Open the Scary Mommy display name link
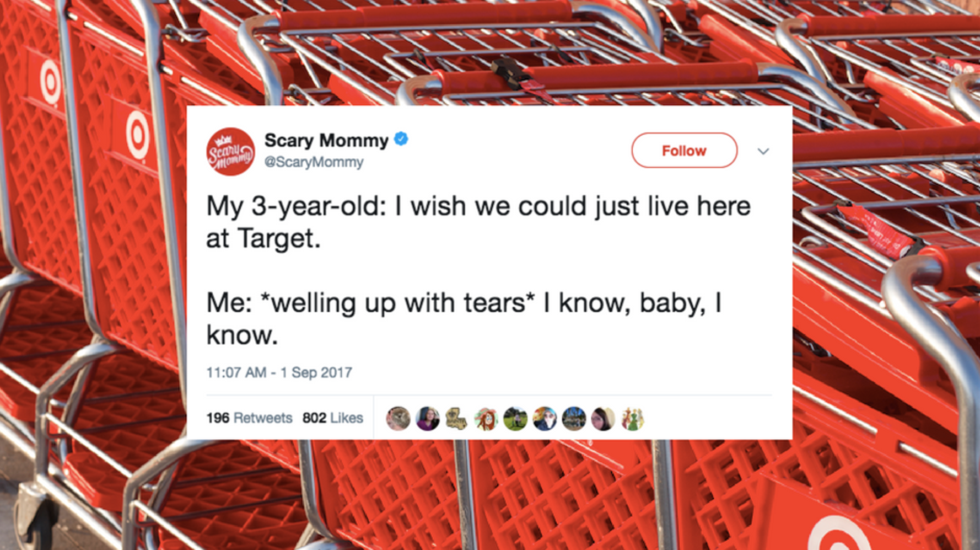 [x=326, y=140]
